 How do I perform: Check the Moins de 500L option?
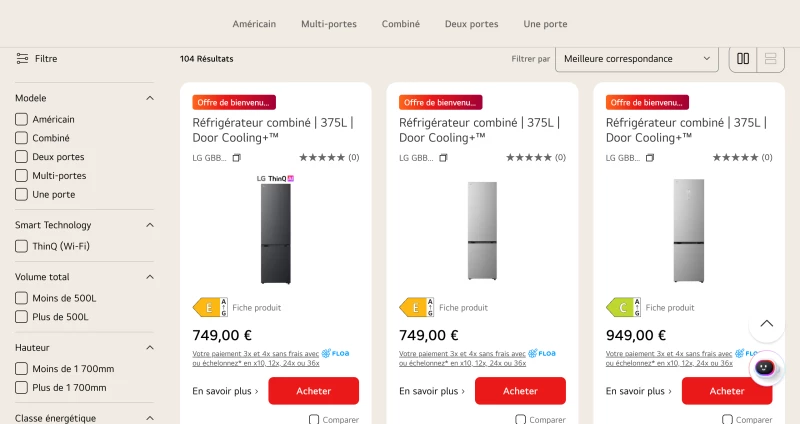tap(21, 298)
